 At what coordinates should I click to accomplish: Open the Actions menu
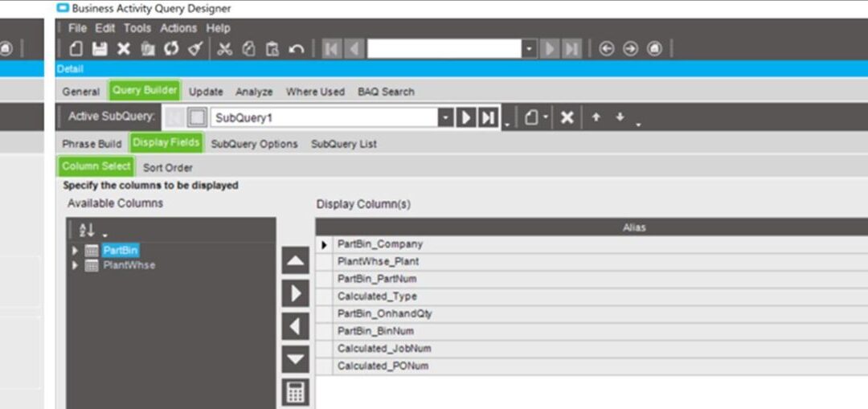178,27
